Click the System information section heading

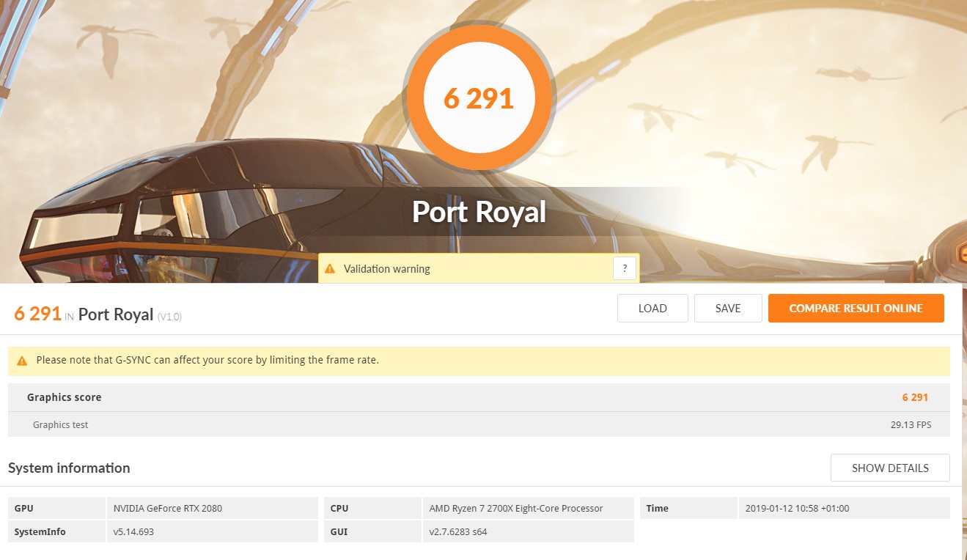(68, 468)
